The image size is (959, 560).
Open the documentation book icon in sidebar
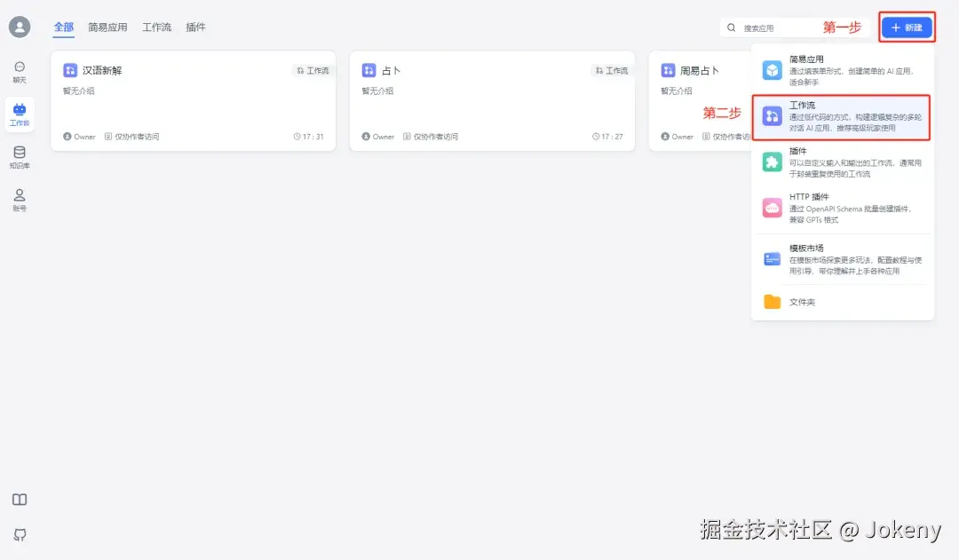coord(20,500)
